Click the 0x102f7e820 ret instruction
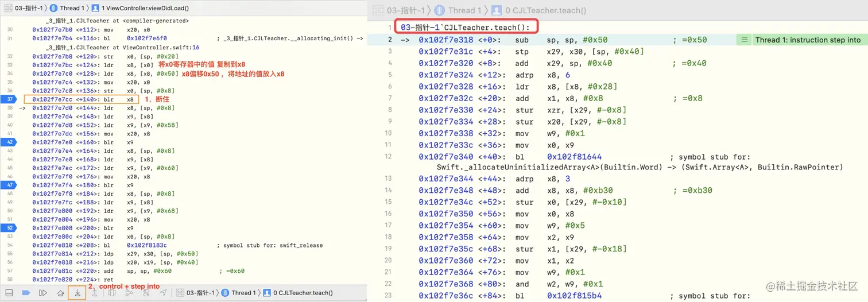Screen dimensions: 868x302 [72, 280]
